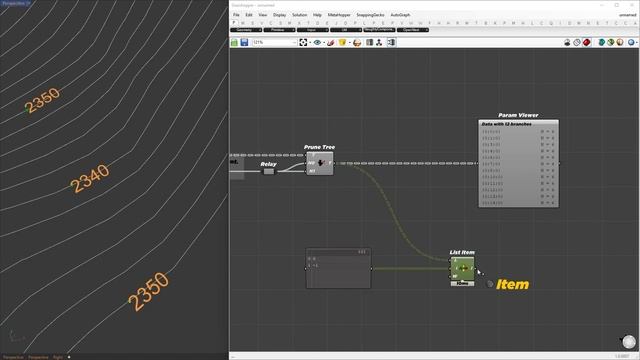The height and width of the screenshot is (360, 640).
Task: Click the upper 2350 contour label in Rhino
Action: click(x=42, y=100)
